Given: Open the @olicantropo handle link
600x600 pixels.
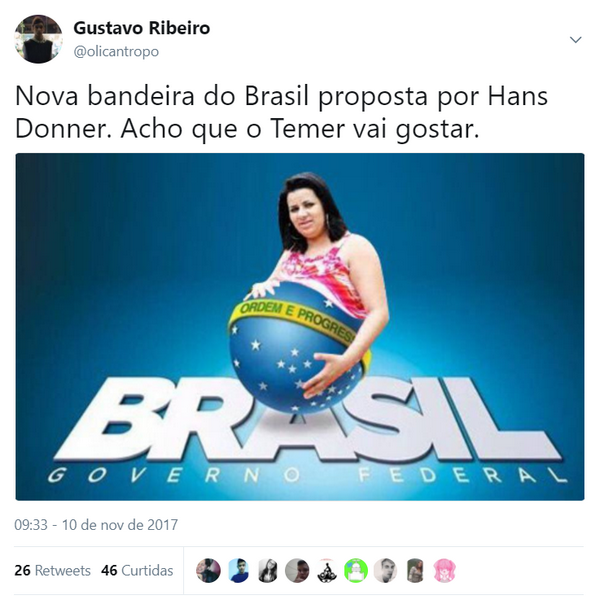Looking at the screenshot, I should [x=116, y=51].
